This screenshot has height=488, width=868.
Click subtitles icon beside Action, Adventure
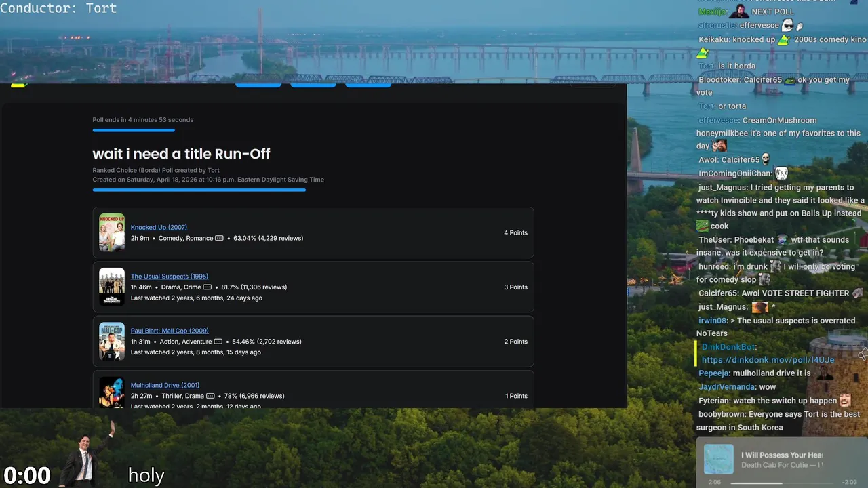tap(218, 342)
